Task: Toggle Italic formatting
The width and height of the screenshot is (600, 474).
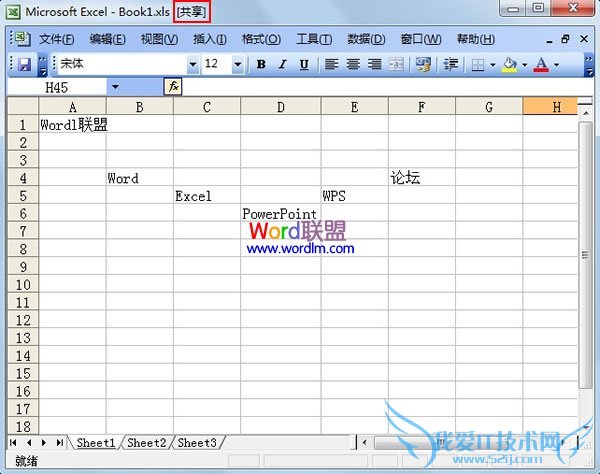Action: click(x=283, y=64)
